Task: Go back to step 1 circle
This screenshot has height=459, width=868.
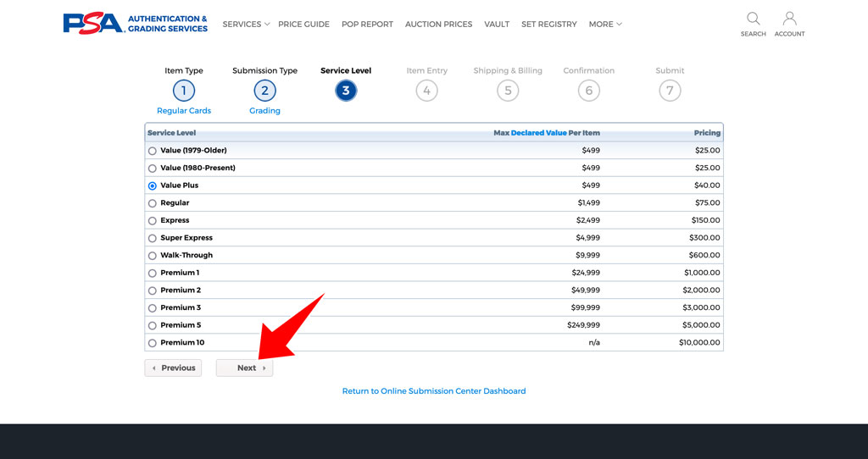Action: pos(184,91)
